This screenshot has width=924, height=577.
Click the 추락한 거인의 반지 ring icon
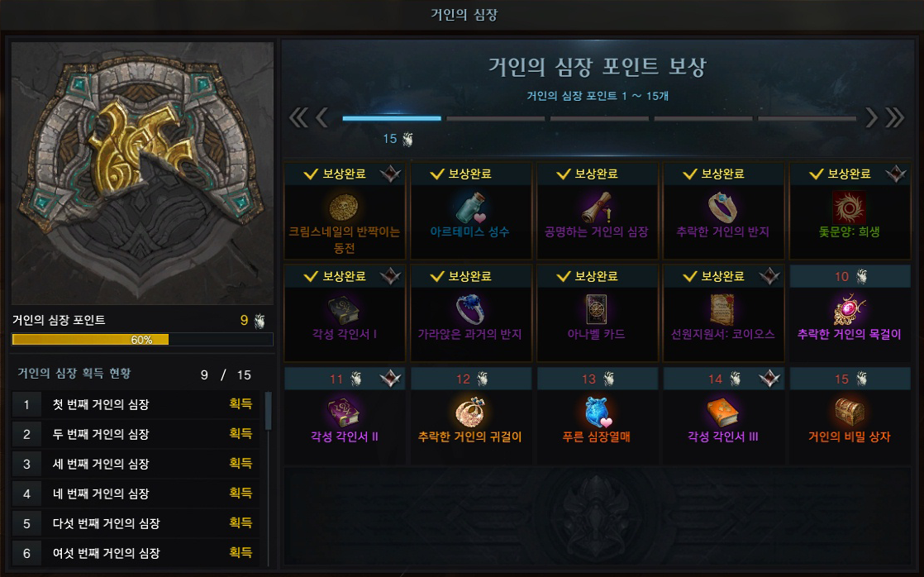coord(722,207)
